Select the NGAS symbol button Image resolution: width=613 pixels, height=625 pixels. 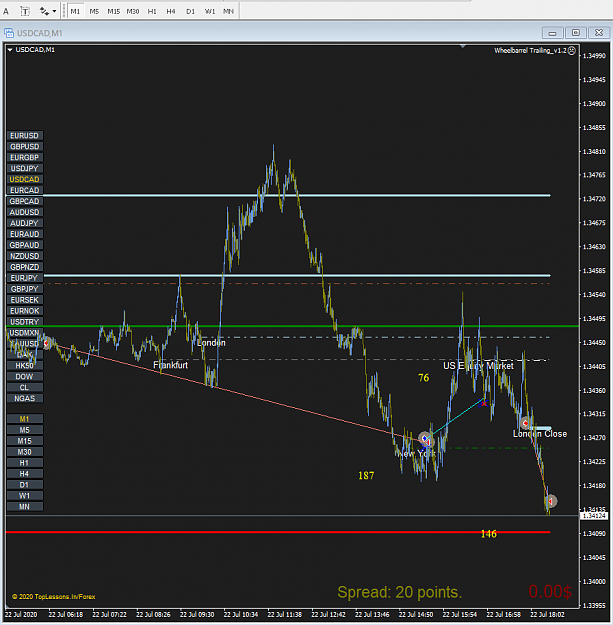(25, 399)
